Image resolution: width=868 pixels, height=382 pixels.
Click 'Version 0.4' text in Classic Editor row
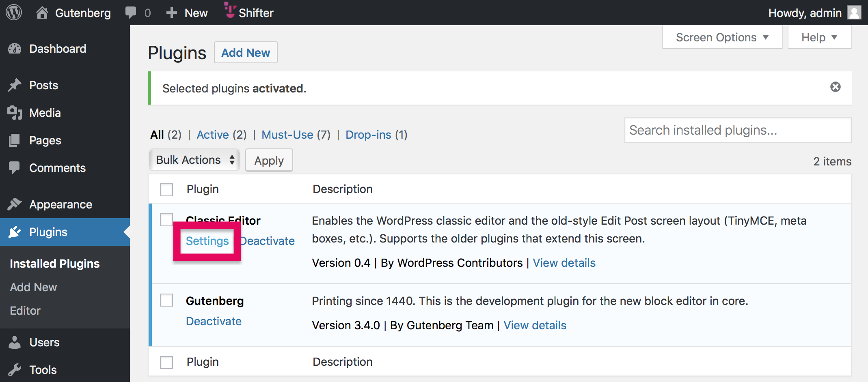[x=341, y=263]
